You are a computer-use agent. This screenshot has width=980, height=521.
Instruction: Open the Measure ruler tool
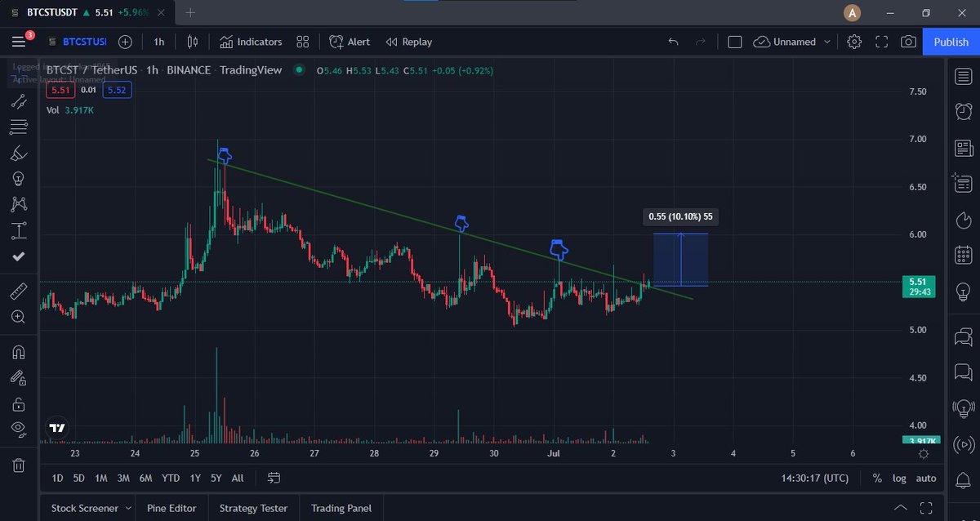coord(19,291)
